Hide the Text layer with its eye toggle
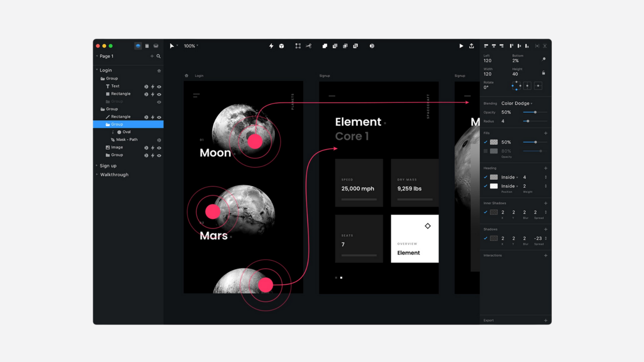 tap(159, 86)
